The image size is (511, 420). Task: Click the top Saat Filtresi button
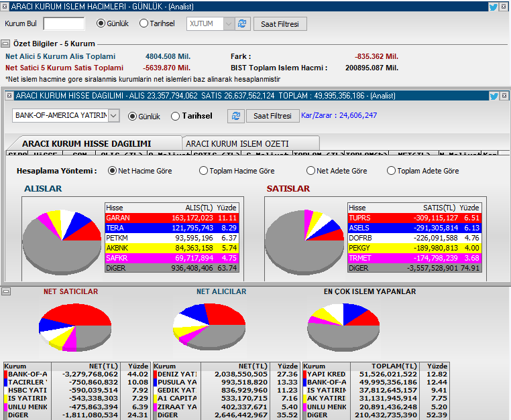click(x=280, y=23)
